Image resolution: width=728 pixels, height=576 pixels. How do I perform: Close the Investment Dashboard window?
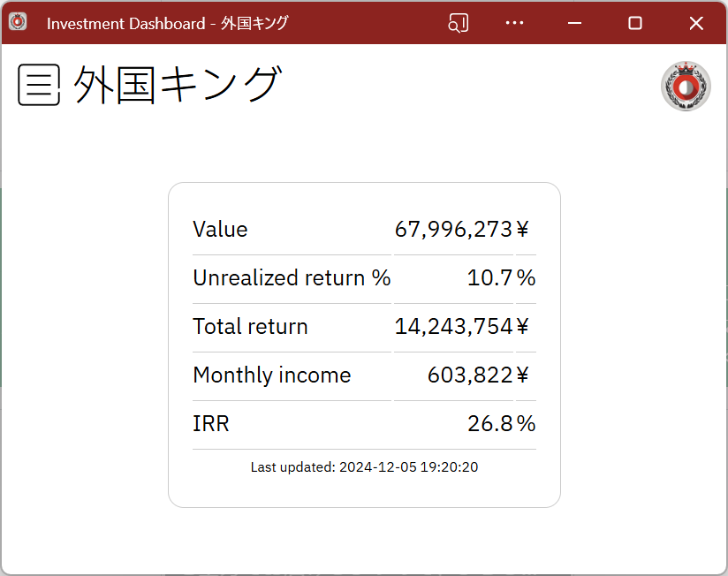694,23
